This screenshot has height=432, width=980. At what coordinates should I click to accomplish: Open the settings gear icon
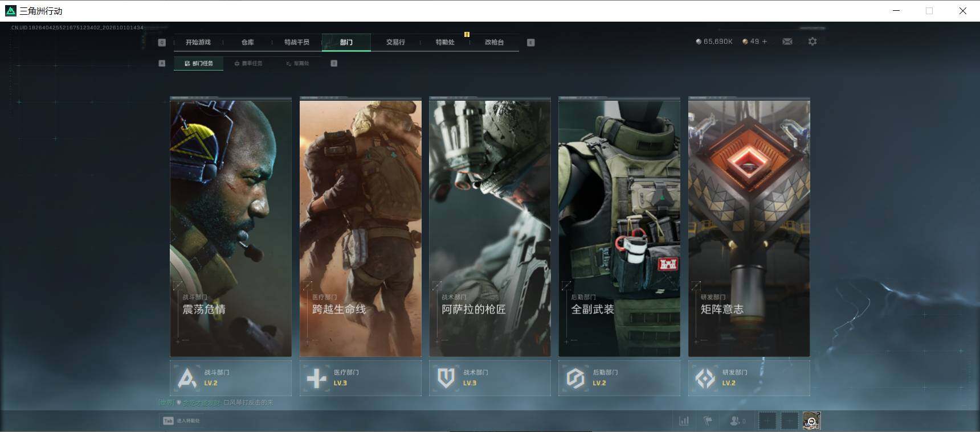pos(812,42)
